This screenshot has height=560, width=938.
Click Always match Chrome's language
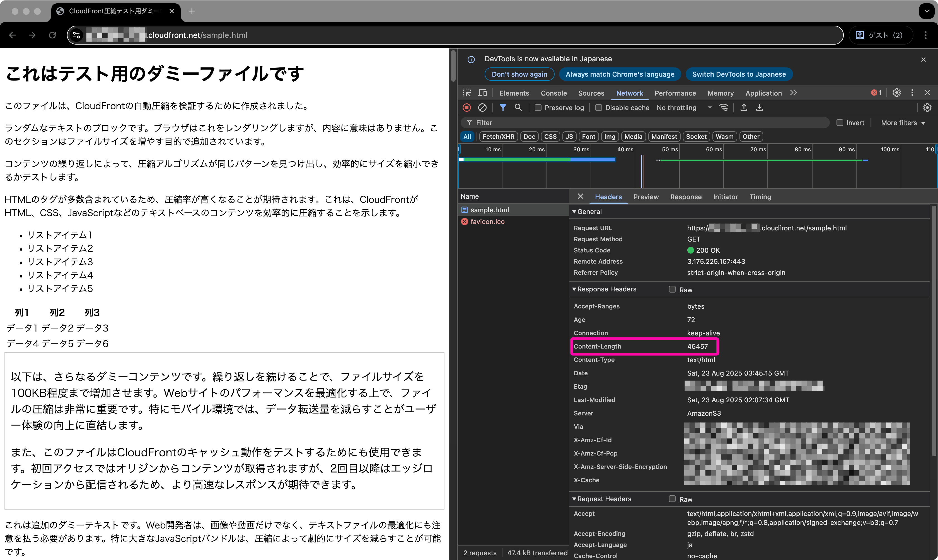(x=620, y=74)
